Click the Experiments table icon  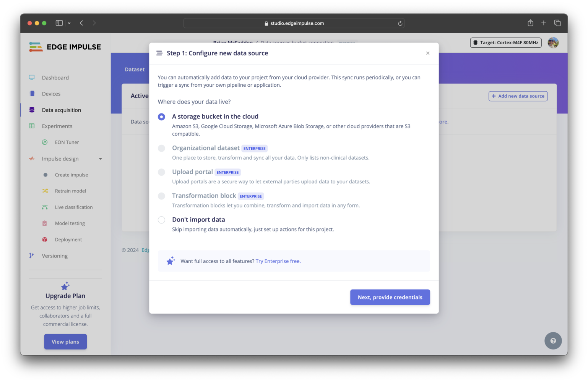pyautogui.click(x=32, y=126)
